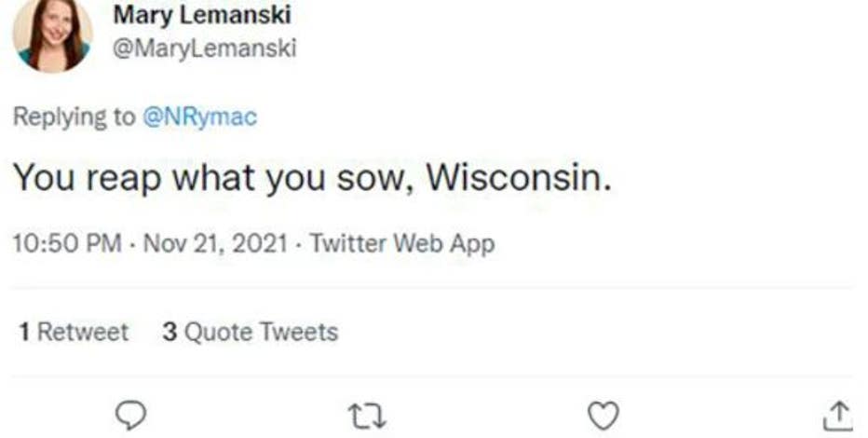Click the "Replying to" label
Screen dimensions: 868x438
pyautogui.click(x=73, y=117)
